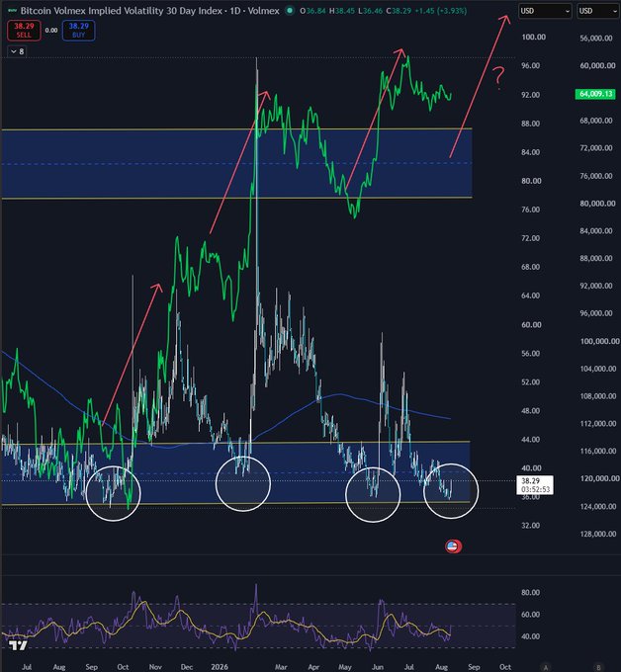Toggle the B scale mode button
The height and width of the screenshot is (672, 621).
tap(598, 667)
